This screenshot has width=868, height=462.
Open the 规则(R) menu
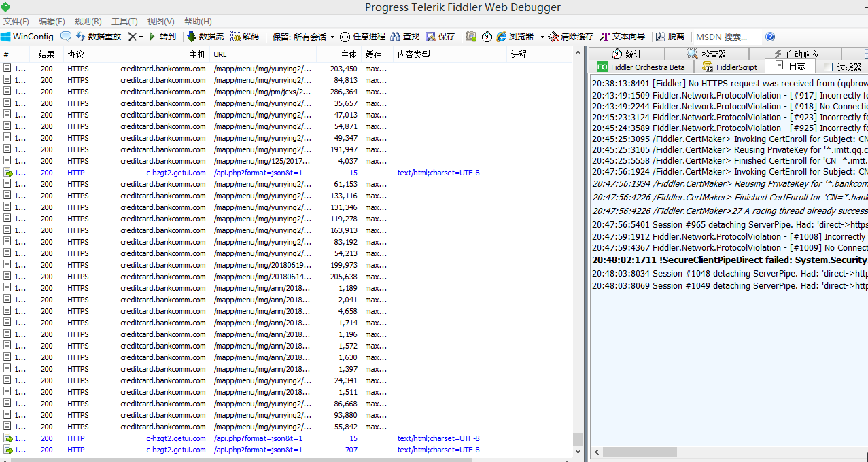point(88,21)
